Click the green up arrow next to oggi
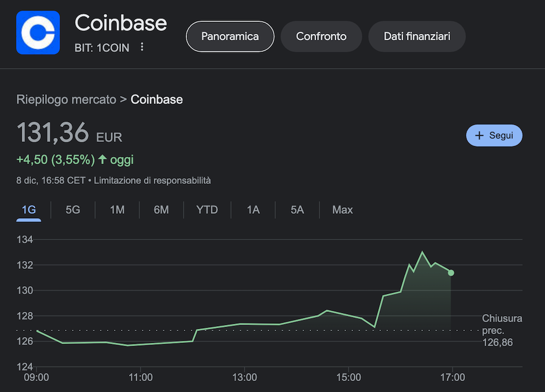 pyautogui.click(x=102, y=160)
